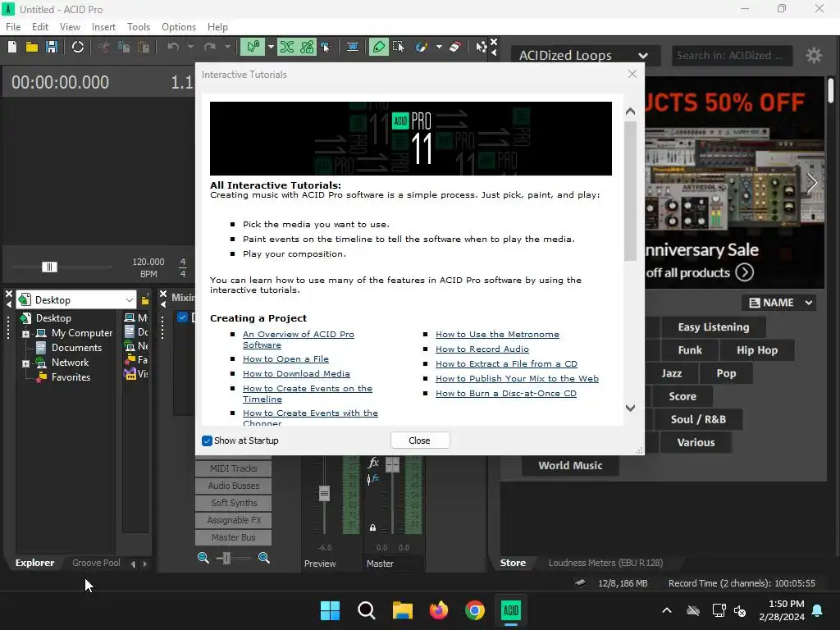Open the Paint tool dropdown arrow

(x=439, y=47)
